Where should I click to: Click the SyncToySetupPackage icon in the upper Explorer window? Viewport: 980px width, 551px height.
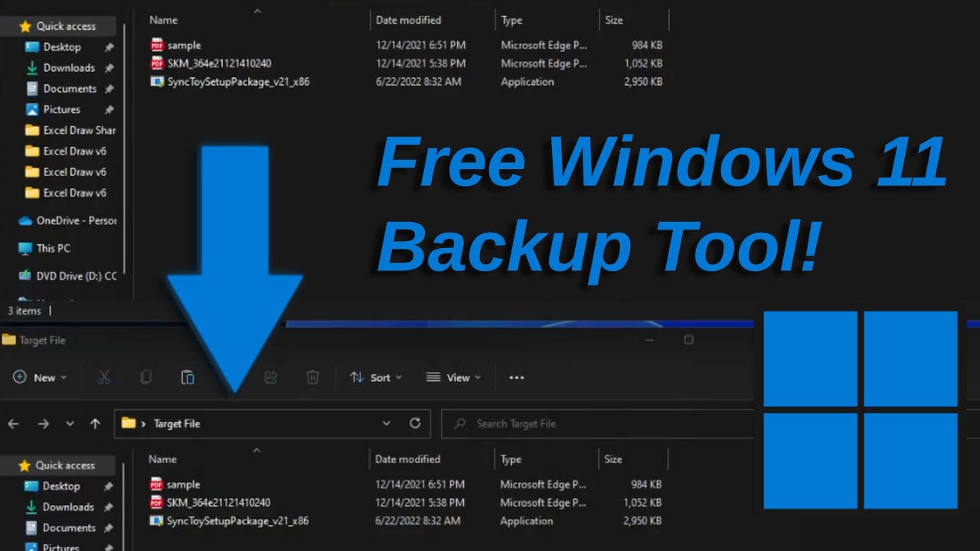coord(157,82)
